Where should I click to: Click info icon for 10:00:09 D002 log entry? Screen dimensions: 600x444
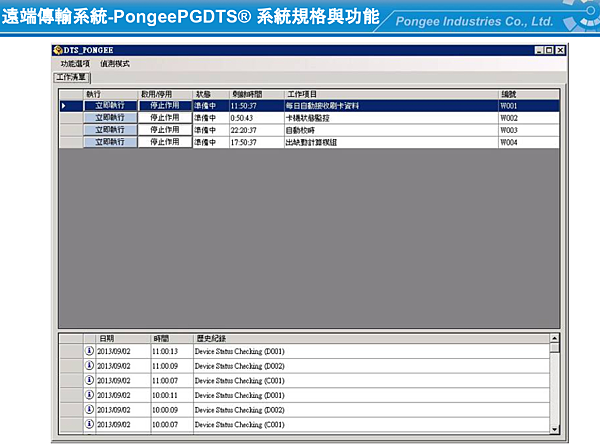(x=89, y=409)
